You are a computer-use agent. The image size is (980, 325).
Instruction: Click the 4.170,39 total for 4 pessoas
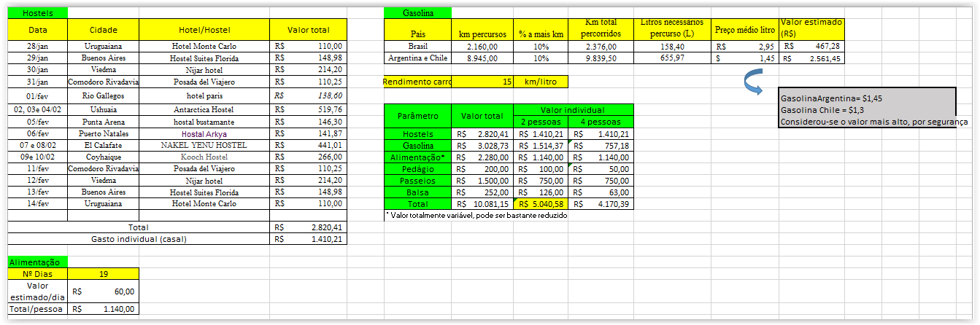pos(601,204)
